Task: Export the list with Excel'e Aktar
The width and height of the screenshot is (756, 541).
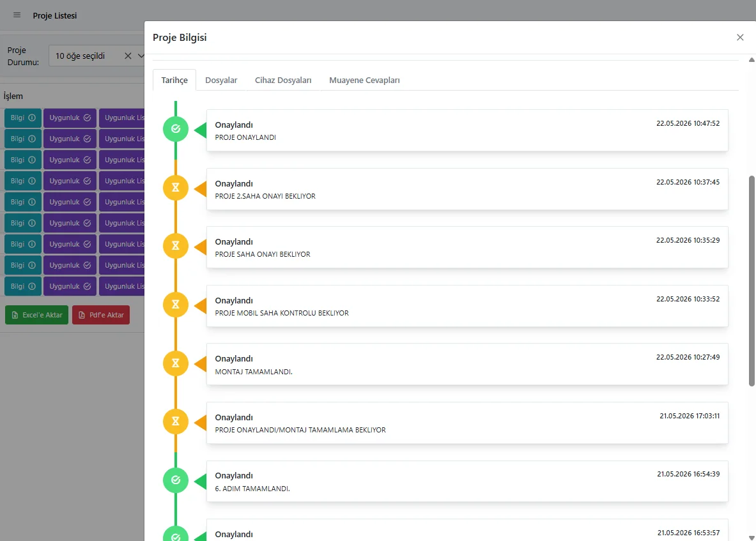Action: coord(36,315)
